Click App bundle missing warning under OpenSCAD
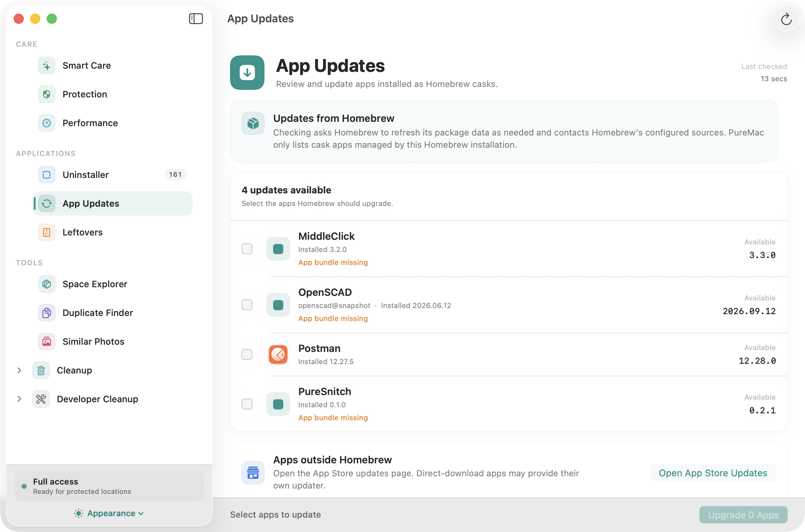 pyautogui.click(x=333, y=319)
